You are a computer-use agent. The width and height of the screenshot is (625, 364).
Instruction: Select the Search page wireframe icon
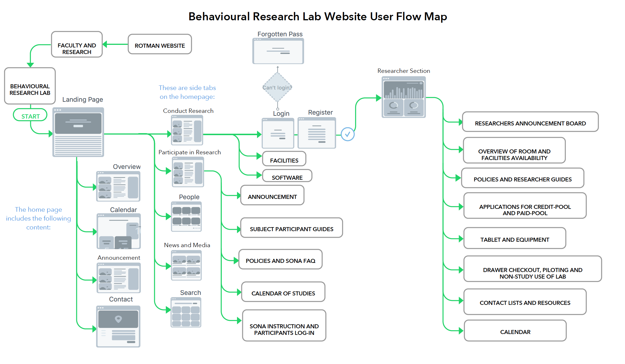[x=186, y=312]
